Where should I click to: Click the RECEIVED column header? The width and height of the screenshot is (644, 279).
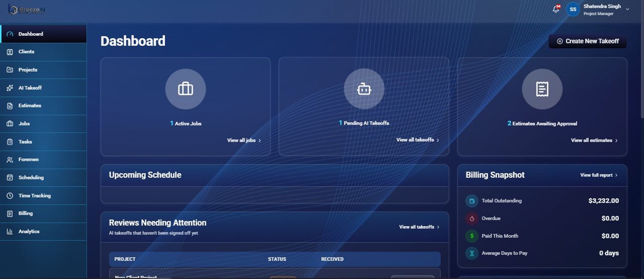tap(332, 259)
